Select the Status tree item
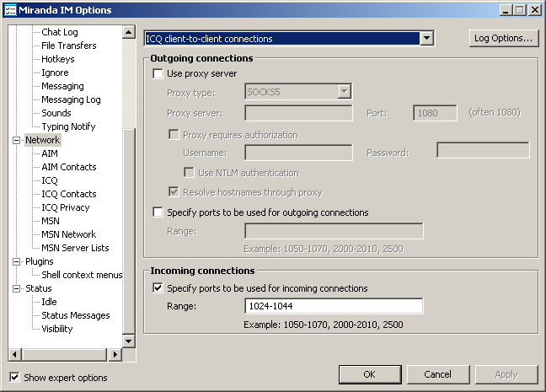The height and width of the screenshot is (392, 546). pos(38,288)
